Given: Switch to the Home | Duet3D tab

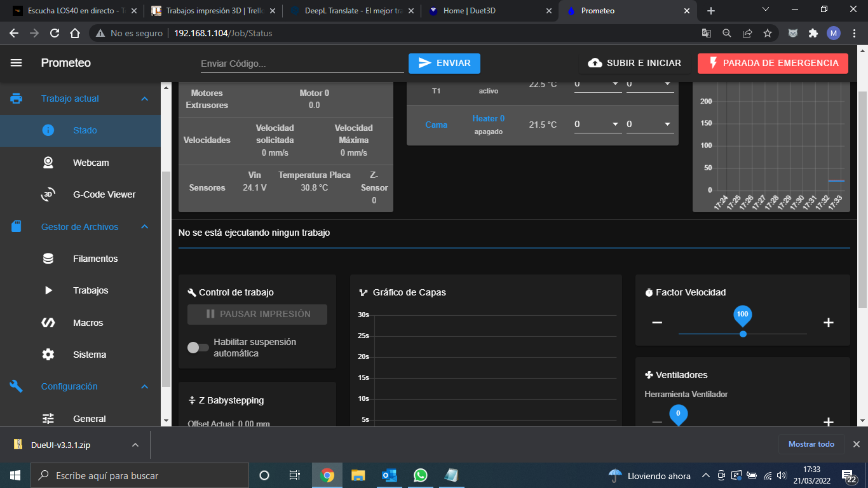Looking at the screenshot, I should [x=489, y=11].
